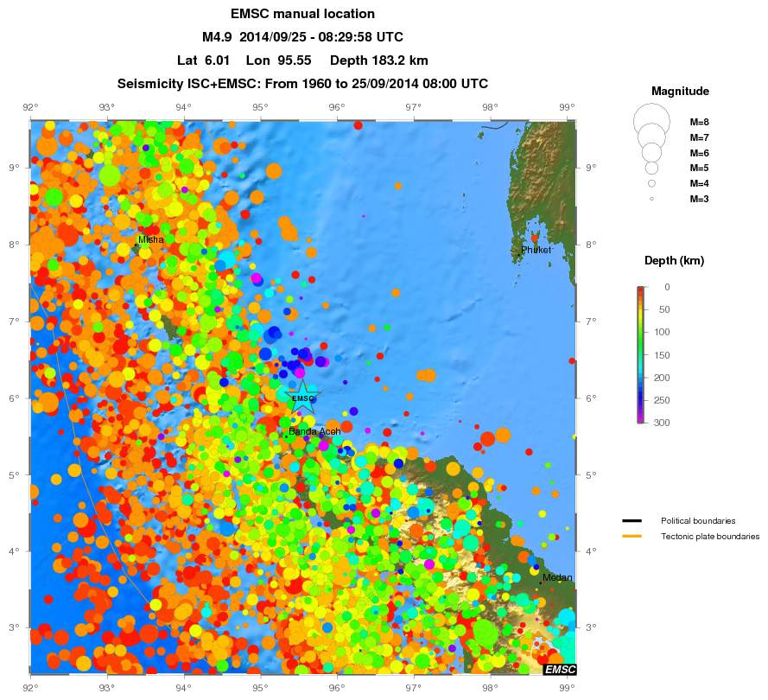Click the right axis 4° latitude label
Image resolution: width=768 pixels, height=700 pixels.
(x=591, y=551)
